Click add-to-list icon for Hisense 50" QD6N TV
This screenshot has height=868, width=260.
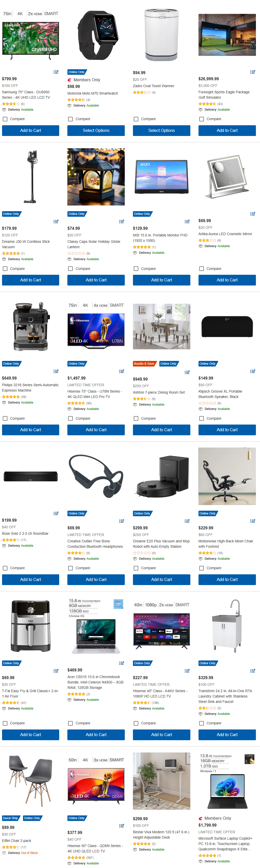(121, 826)
